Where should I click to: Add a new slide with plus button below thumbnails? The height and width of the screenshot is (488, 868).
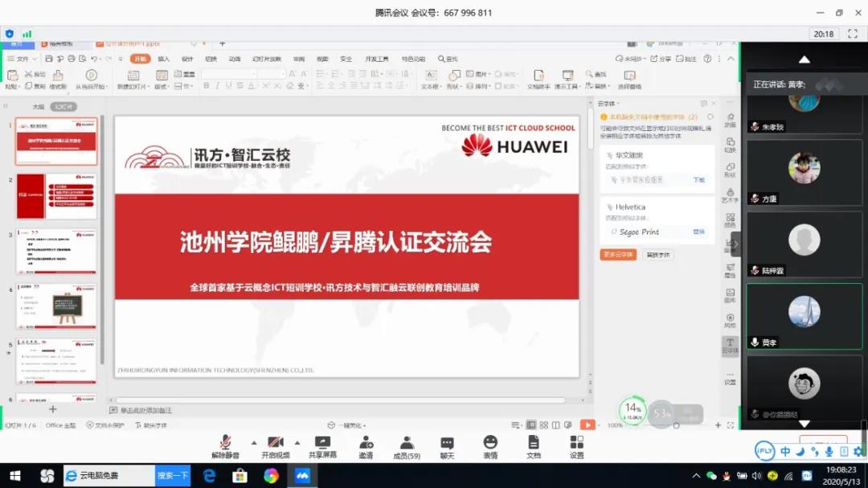52,409
